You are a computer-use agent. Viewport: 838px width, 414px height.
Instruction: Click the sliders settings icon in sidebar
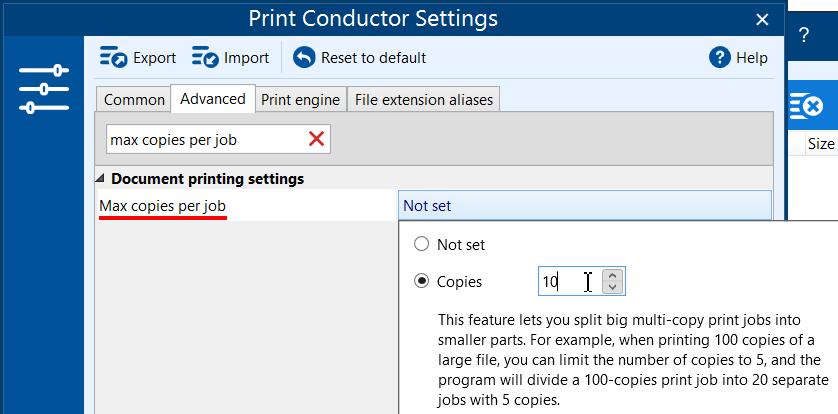point(44,89)
